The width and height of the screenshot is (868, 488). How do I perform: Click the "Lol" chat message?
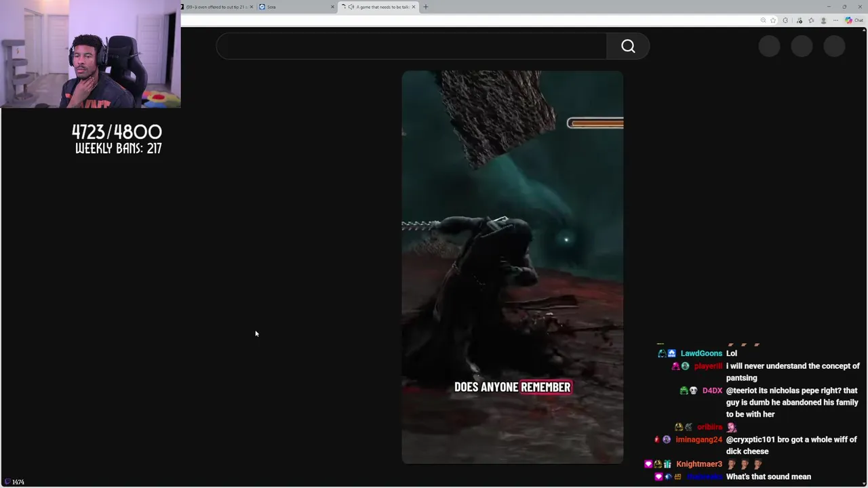click(732, 353)
